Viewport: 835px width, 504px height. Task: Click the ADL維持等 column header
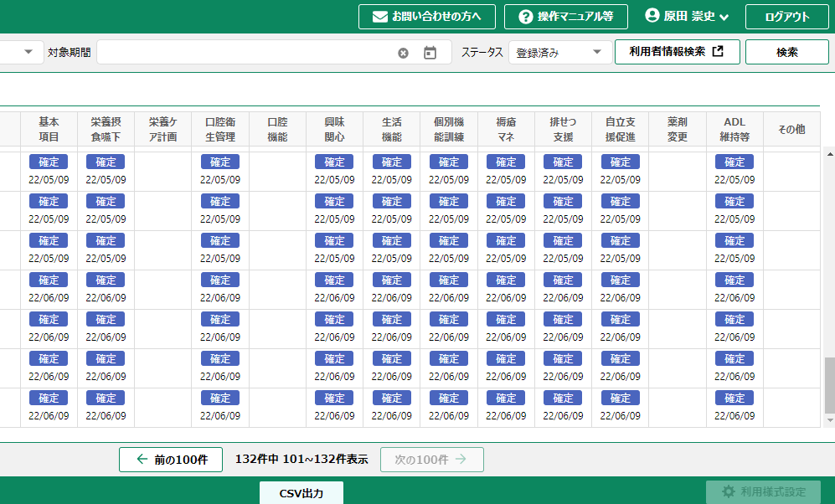734,129
